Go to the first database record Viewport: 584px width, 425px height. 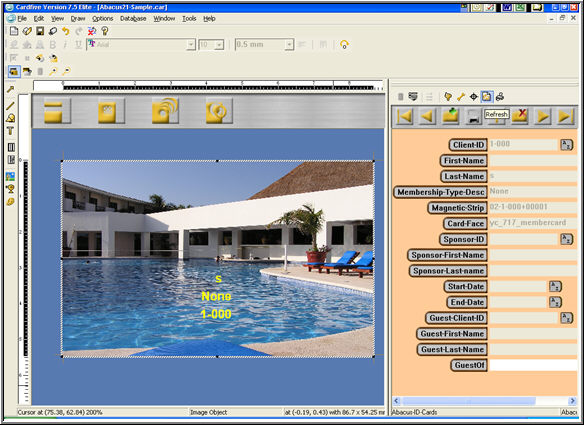[404, 116]
